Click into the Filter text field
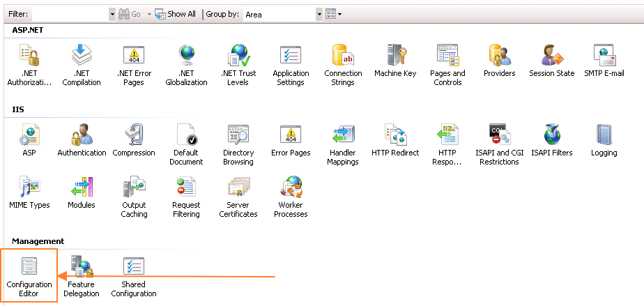The width and height of the screenshot is (644, 306). point(70,15)
